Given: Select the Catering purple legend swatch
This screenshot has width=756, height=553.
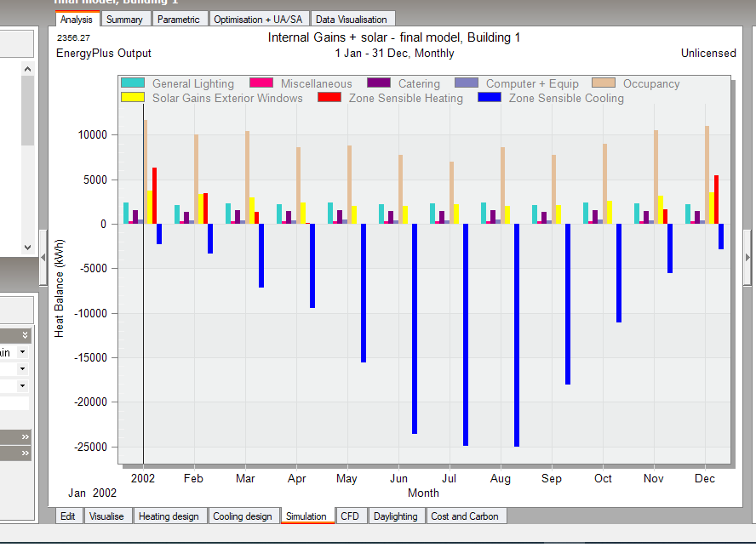Looking at the screenshot, I should [379, 83].
